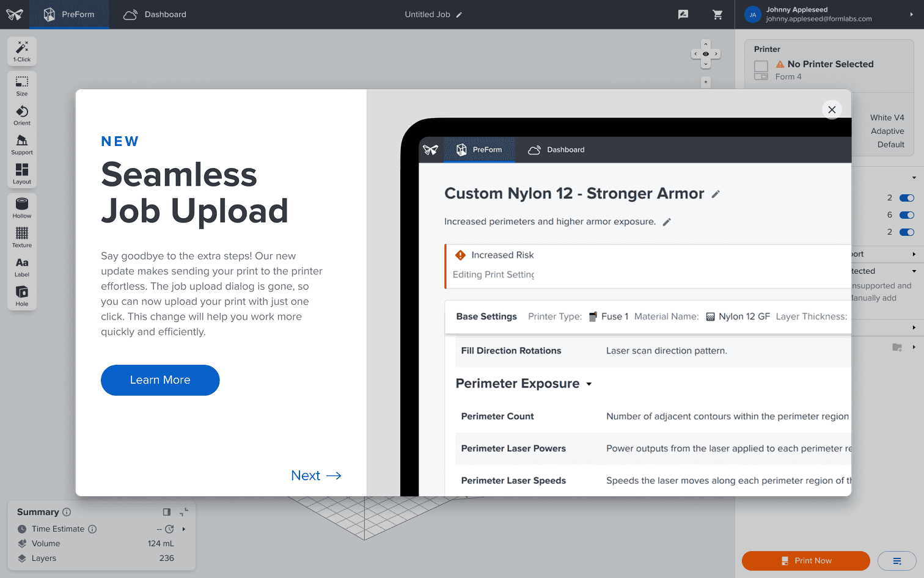Open the Texture tool
The width and height of the screenshot is (924, 578).
tap(22, 237)
